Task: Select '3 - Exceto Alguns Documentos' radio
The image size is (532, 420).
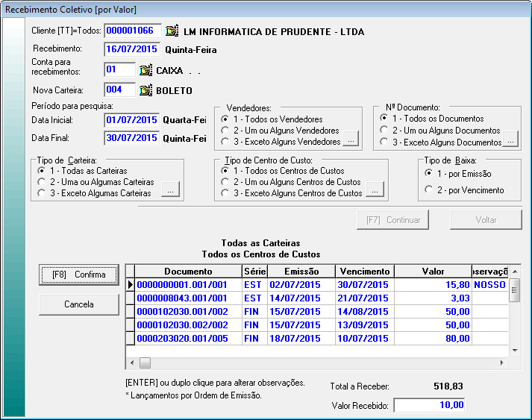Action: 384,142
